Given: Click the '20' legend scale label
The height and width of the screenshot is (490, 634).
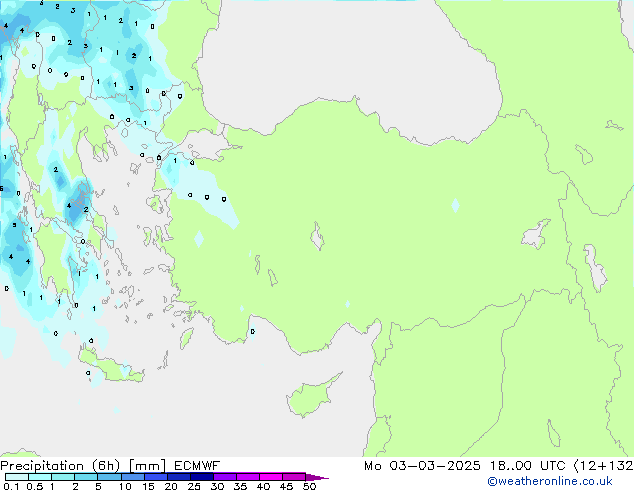Looking at the screenshot, I should pyautogui.click(x=171, y=486).
